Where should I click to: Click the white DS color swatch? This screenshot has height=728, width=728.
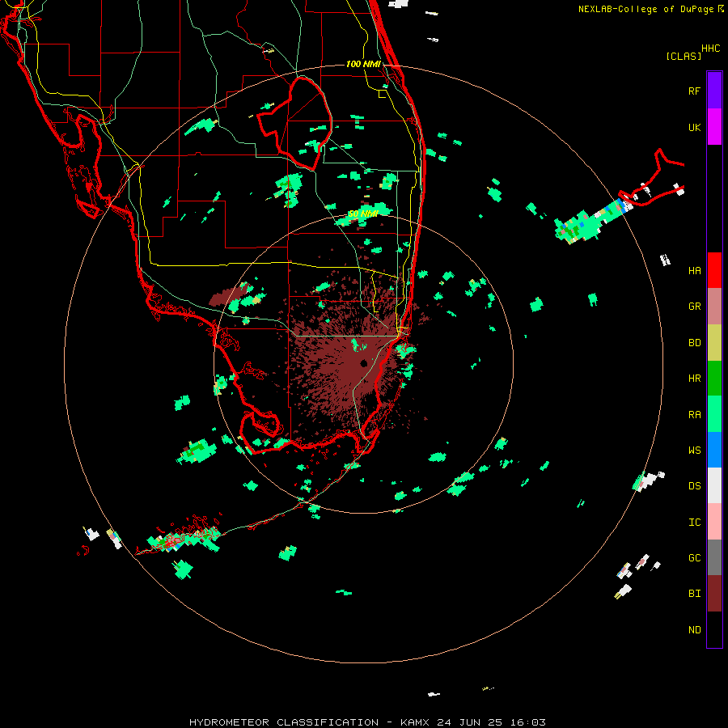(x=714, y=485)
